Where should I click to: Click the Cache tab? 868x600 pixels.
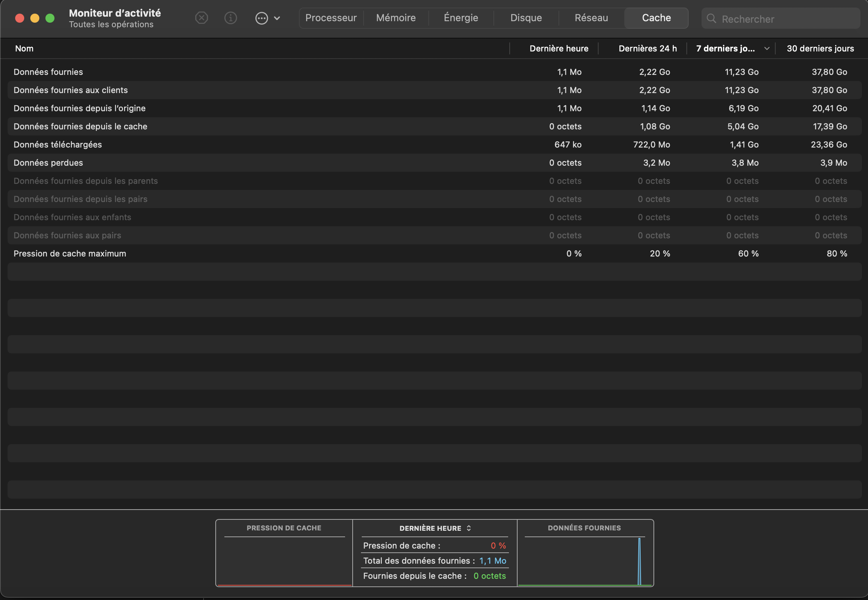(x=656, y=18)
